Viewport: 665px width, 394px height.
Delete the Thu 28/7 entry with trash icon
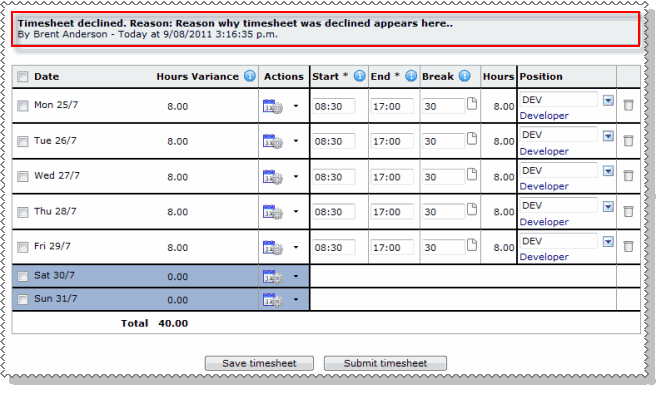[x=628, y=211]
